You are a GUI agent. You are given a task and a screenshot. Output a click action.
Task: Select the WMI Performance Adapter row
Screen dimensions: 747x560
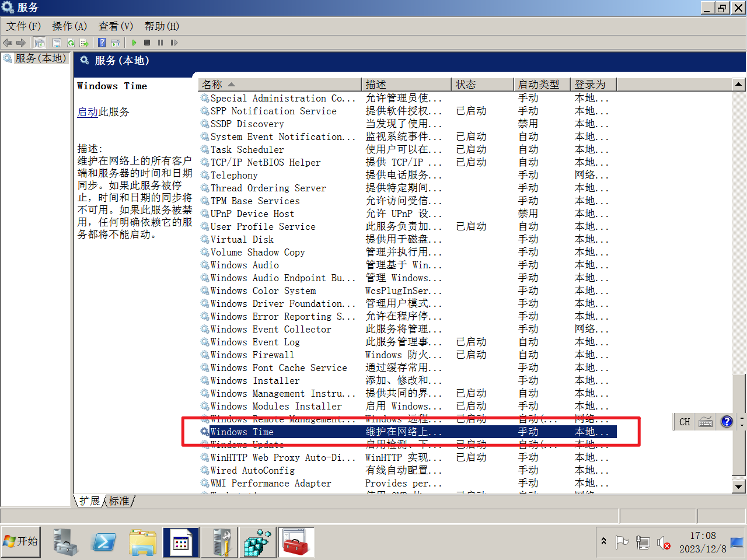(x=407, y=483)
